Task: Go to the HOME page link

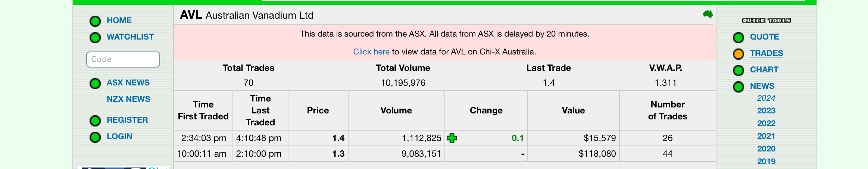Action: coord(119,21)
